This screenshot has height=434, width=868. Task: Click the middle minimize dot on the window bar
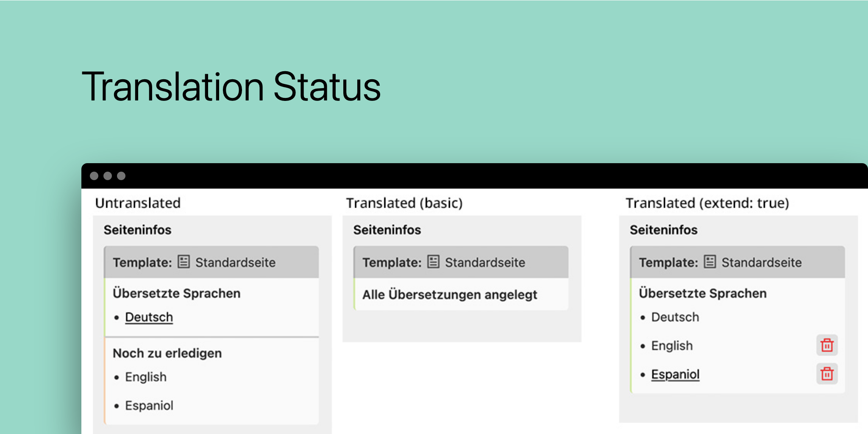[x=108, y=175]
